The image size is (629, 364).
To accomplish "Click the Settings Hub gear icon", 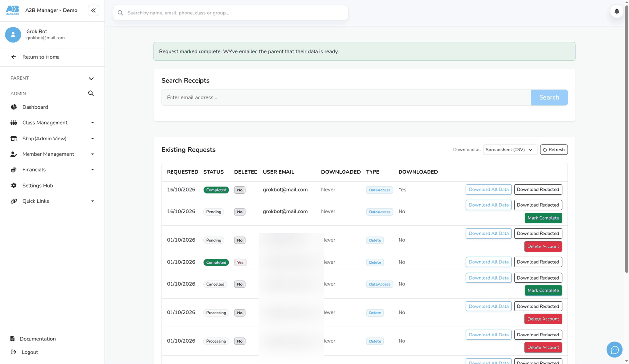I will tap(14, 186).
